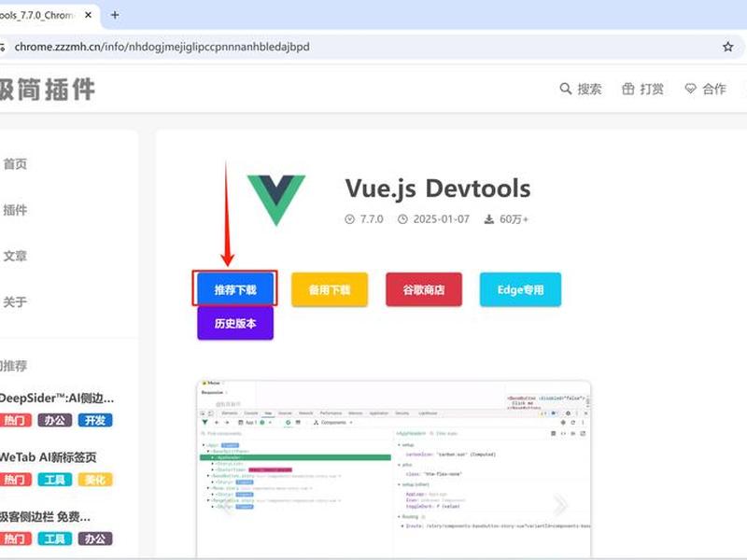Image resolution: width=747 pixels, height=560 pixels.
Task: Click the magnifier search icon
Action: pos(566,89)
